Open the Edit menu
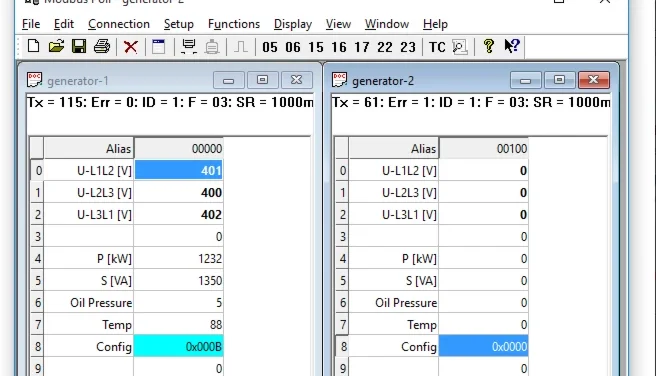This screenshot has height=376, width=656. [64, 24]
